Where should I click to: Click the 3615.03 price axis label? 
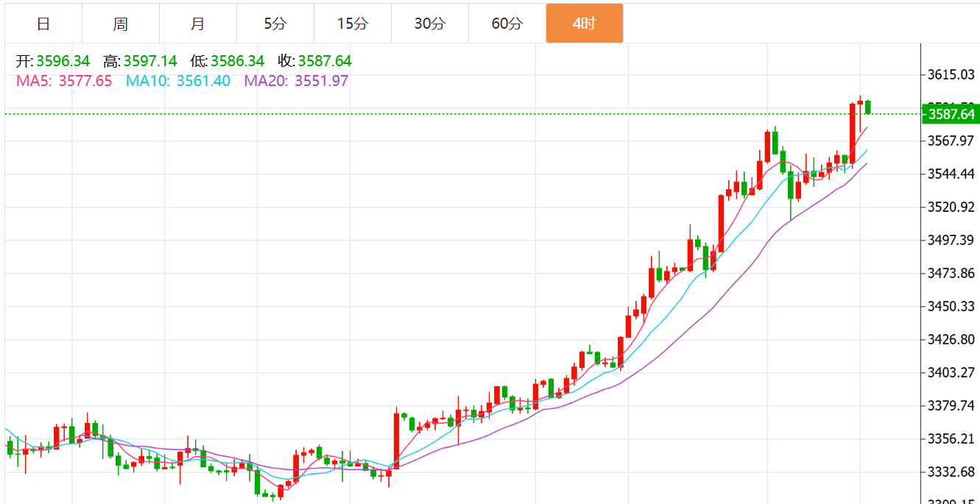tap(951, 74)
